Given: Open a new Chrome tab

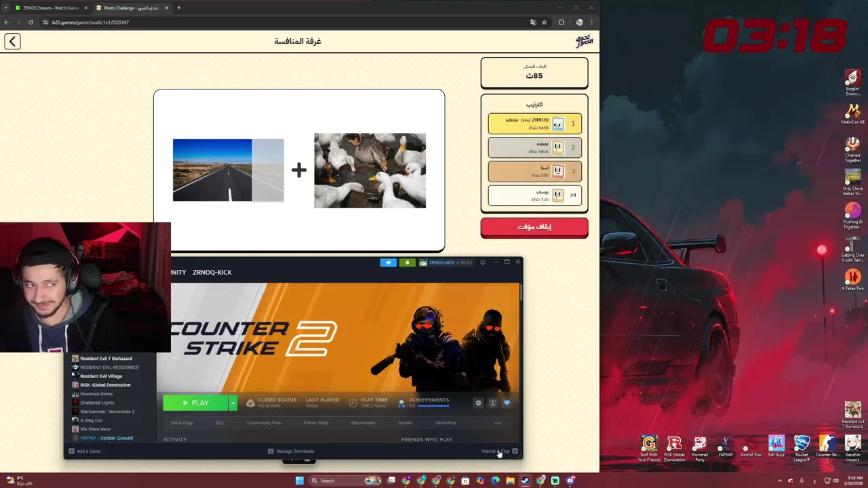Looking at the screenshot, I should coord(179,8).
